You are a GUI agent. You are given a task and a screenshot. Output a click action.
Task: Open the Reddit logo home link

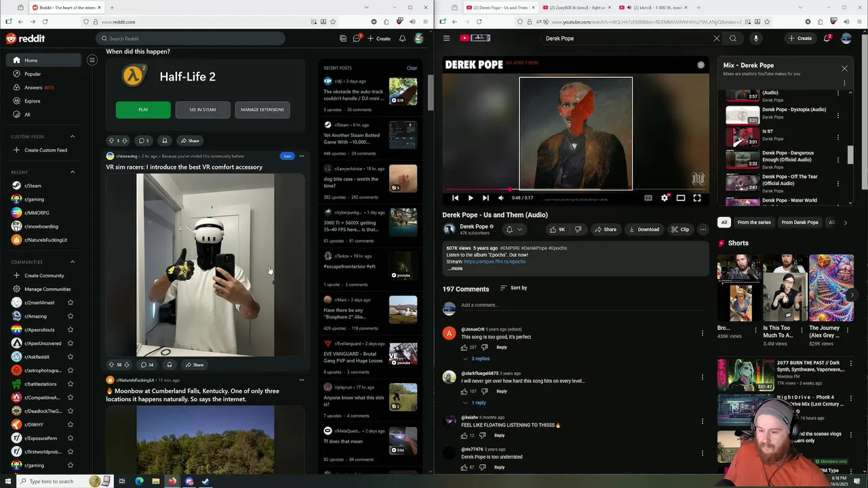25,39
